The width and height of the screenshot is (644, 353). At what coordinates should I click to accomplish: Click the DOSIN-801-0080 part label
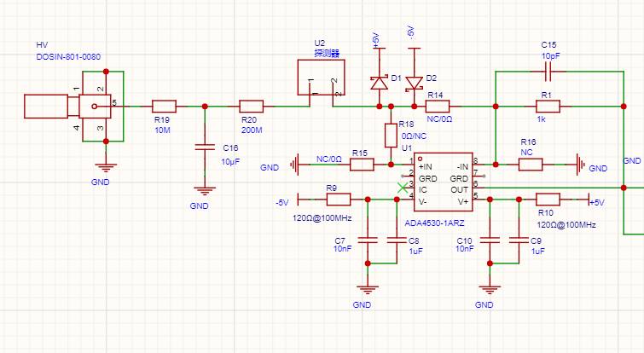68,57
